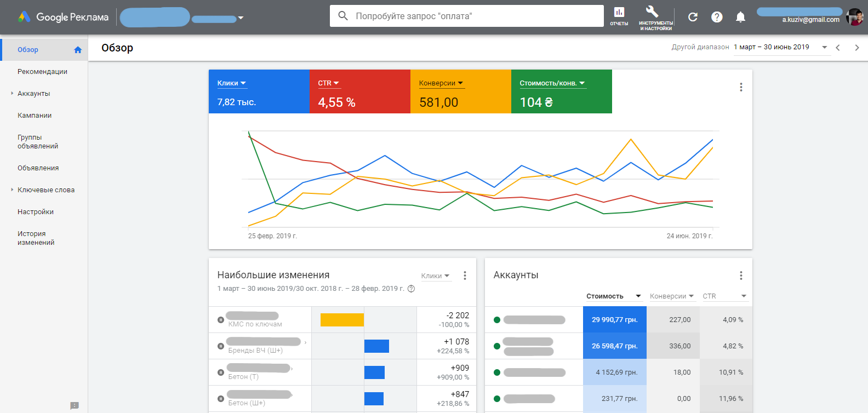Open Аккаунты card three-dot menu
The width and height of the screenshot is (868, 413).
[x=741, y=276]
